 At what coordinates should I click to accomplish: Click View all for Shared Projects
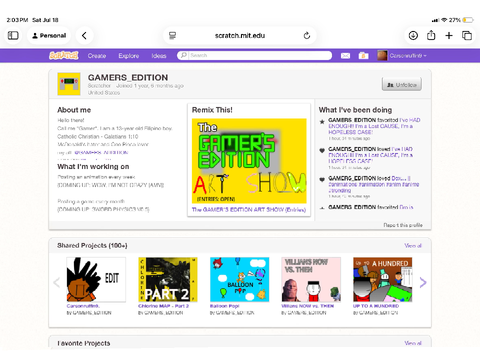click(413, 246)
